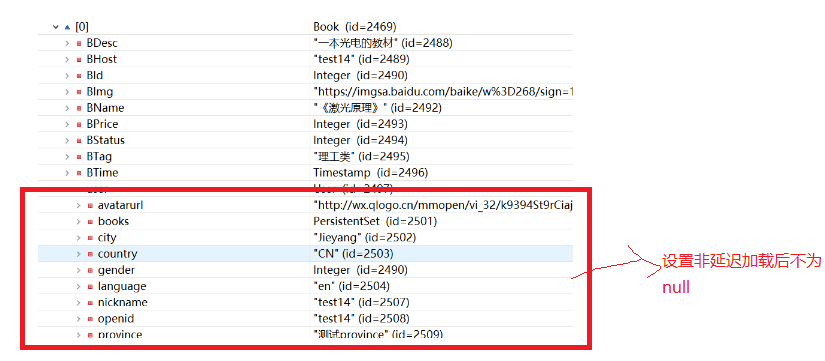Expand the nickname field

coord(78,303)
